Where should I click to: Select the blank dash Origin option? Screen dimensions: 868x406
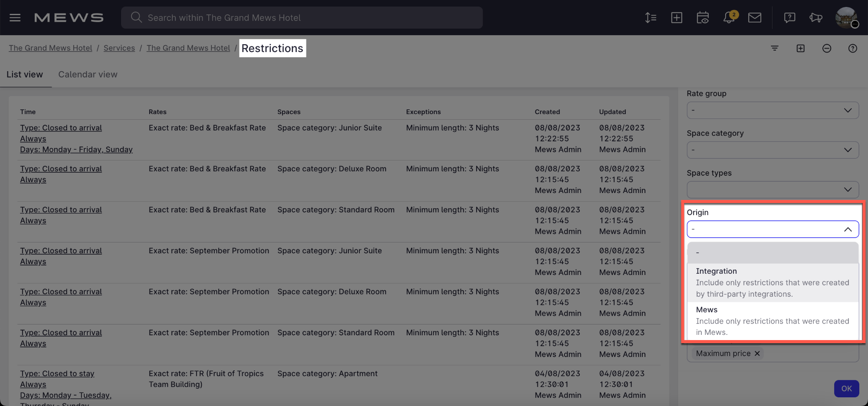[773, 252]
